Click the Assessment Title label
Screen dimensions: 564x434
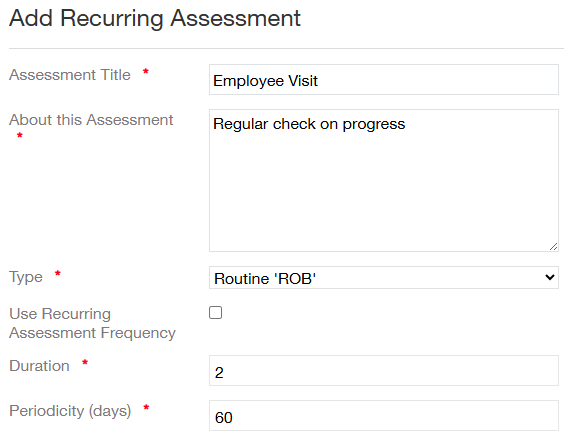coord(70,75)
